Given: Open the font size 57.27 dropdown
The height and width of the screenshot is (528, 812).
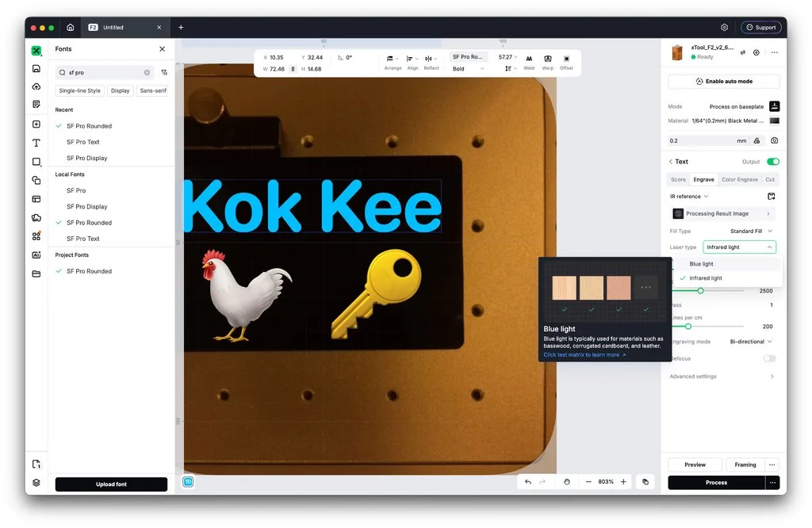Looking at the screenshot, I should click(507, 57).
